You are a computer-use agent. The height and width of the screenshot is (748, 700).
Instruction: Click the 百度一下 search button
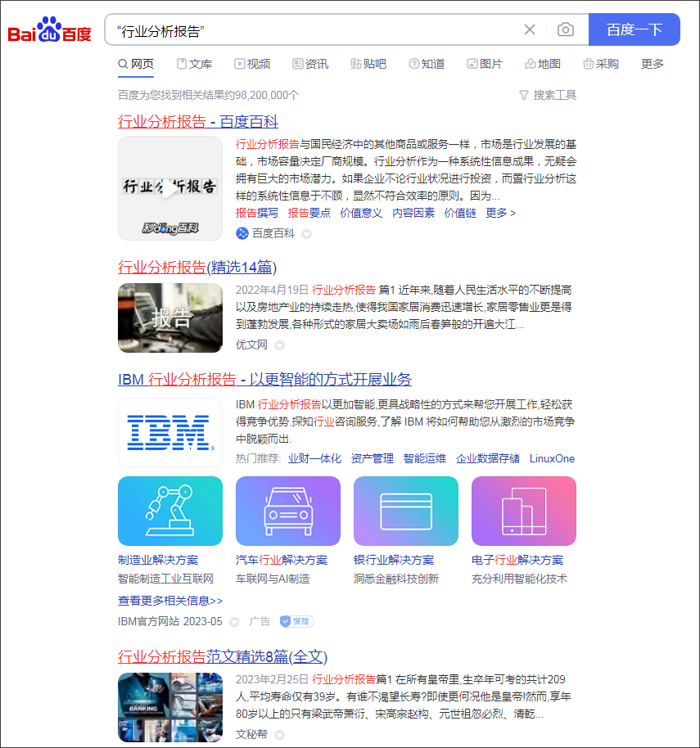635,29
